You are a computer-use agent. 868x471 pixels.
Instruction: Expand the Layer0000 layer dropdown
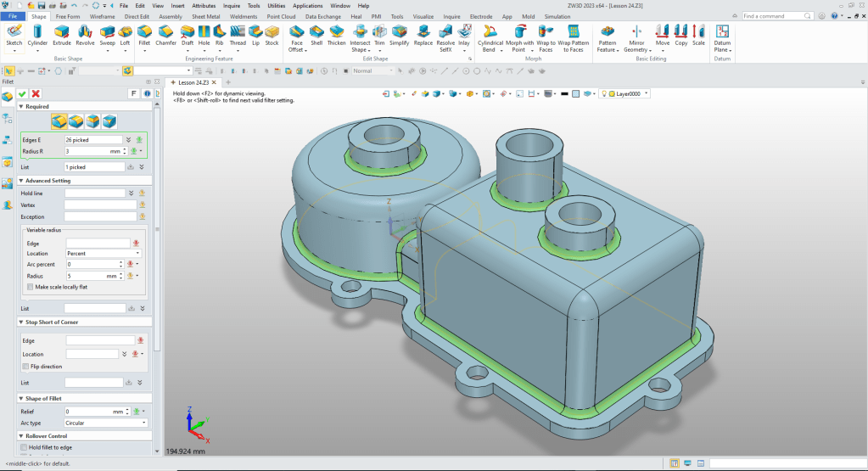[647, 93]
